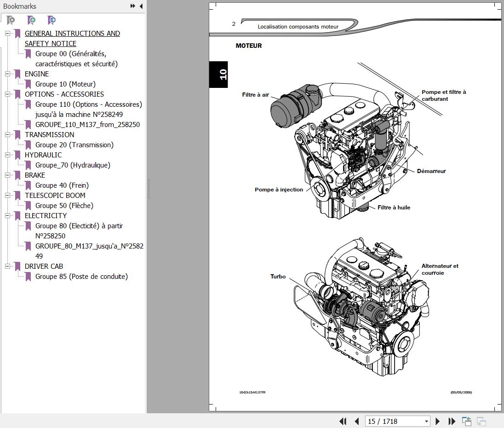Go to the previous page
This screenshot has height=428, width=504.
[x=356, y=421]
